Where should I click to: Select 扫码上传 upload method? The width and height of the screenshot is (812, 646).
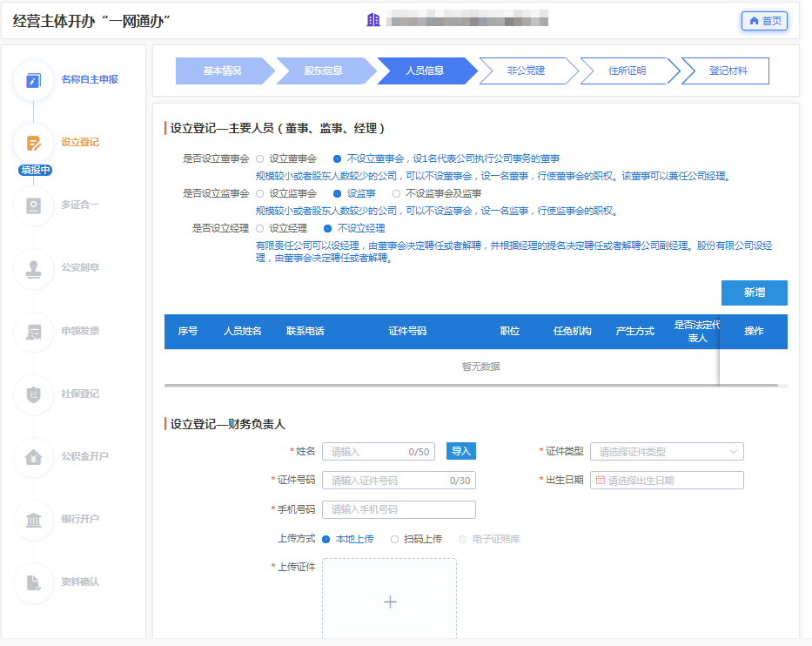coord(394,539)
